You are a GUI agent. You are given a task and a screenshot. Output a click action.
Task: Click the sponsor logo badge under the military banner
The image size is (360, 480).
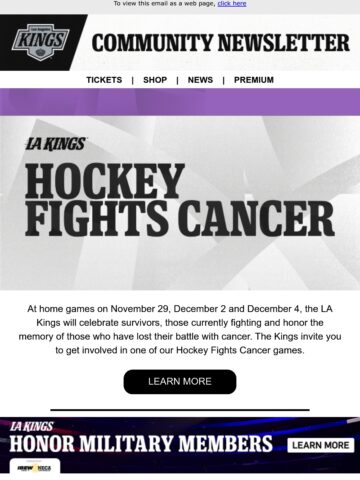pos(35,466)
